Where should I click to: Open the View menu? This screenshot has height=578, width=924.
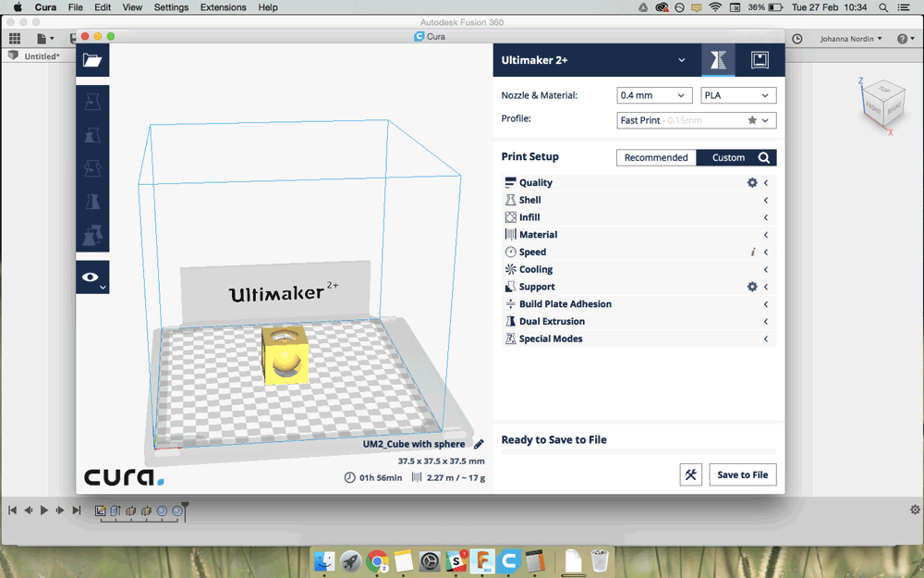click(132, 7)
